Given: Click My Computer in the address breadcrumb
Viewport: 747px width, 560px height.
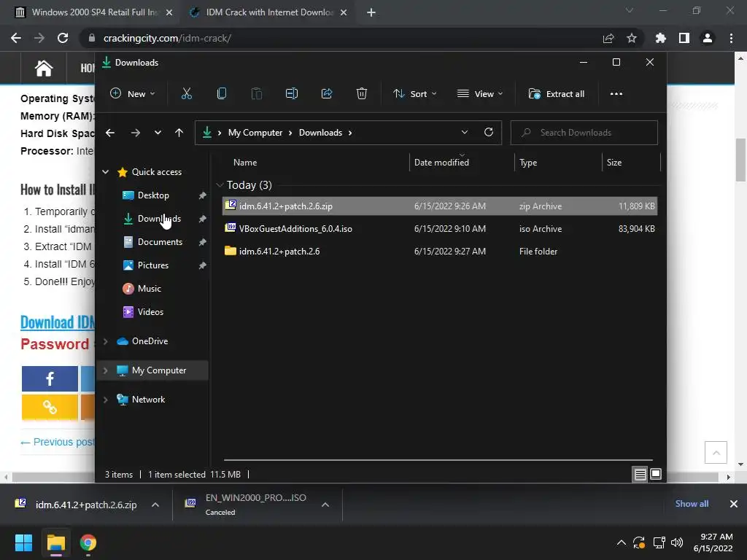Looking at the screenshot, I should coord(255,133).
